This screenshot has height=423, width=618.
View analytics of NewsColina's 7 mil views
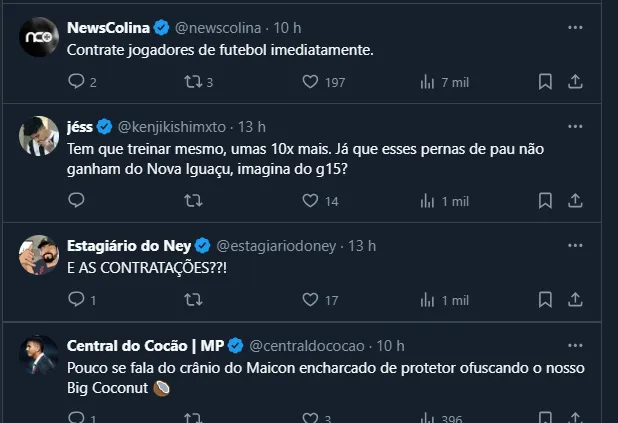[428, 82]
